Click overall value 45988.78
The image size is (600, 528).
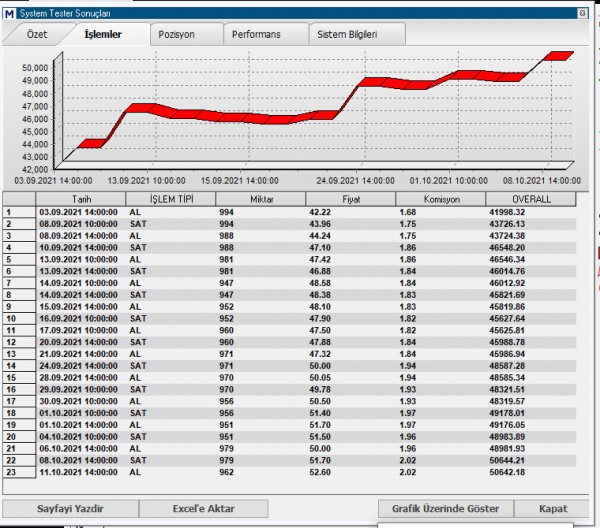tap(507, 342)
